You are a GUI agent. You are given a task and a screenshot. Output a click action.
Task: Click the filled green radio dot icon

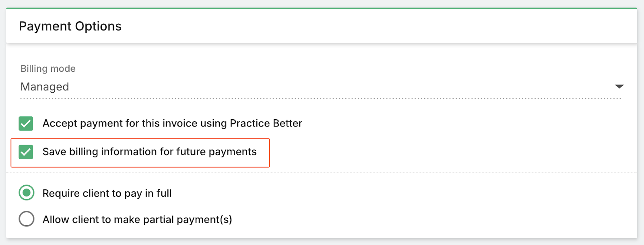(x=27, y=193)
